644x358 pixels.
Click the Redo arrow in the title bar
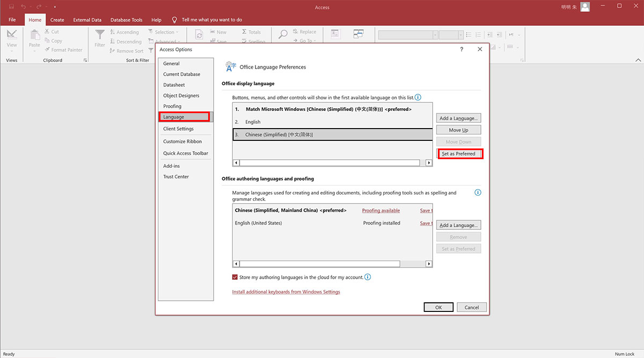[39, 6]
